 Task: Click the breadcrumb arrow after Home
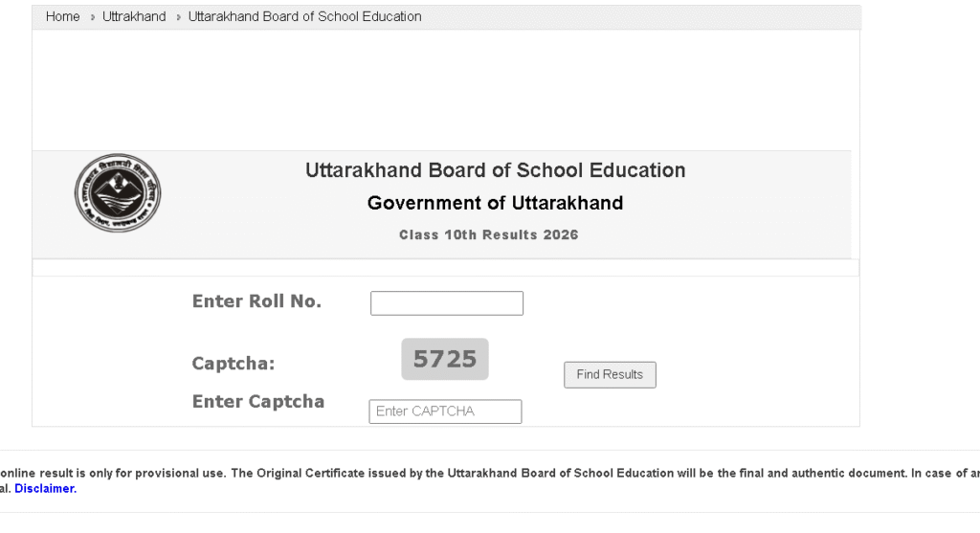(x=92, y=17)
